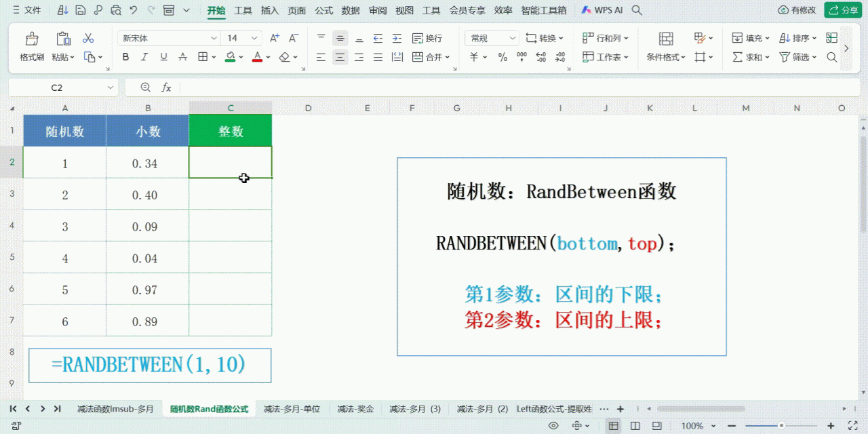Expand the Merge (合并) dropdown
The width and height of the screenshot is (868, 434).
(448, 58)
